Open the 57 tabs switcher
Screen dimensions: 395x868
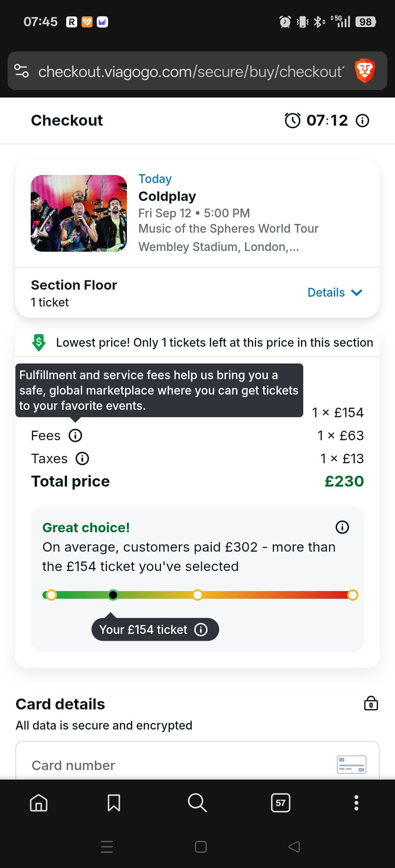281,803
